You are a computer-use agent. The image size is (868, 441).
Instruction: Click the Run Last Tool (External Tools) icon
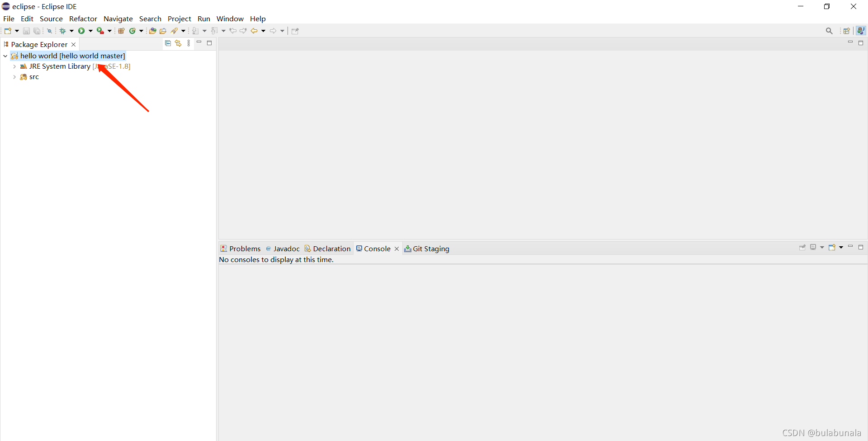[x=100, y=31]
